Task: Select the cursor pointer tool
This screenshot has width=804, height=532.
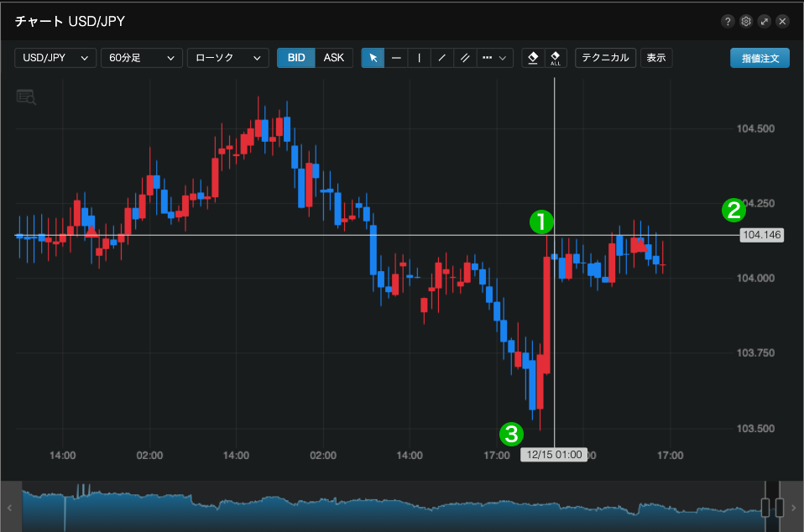Action: click(373, 58)
